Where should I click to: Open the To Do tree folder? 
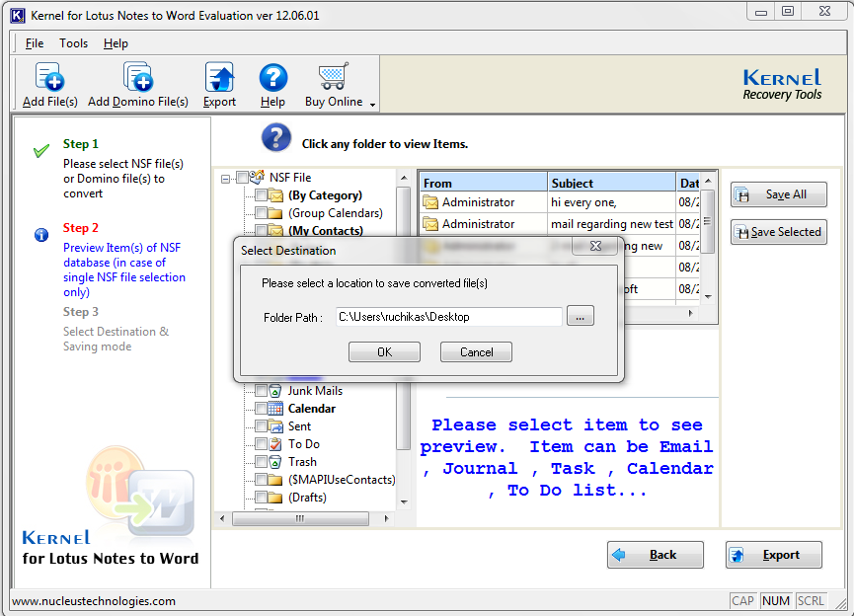pyautogui.click(x=304, y=444)
